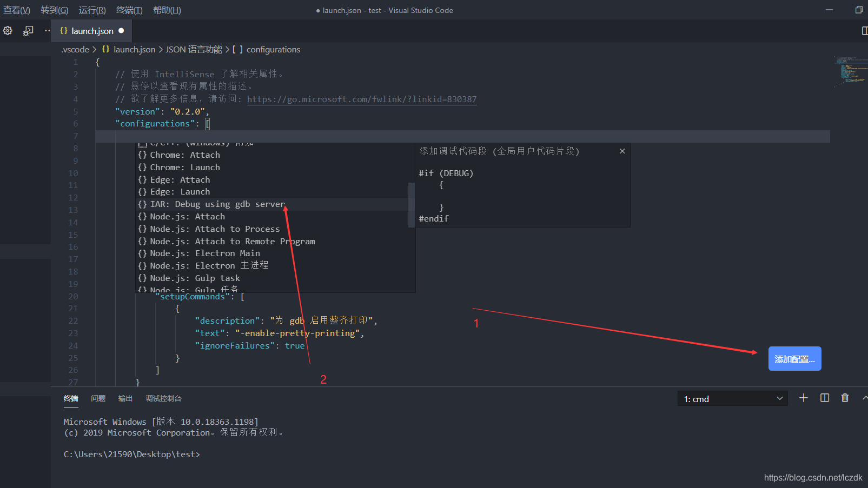Open the debug settings gear icon
Screen dimensions: 868x488
point(8,31)
